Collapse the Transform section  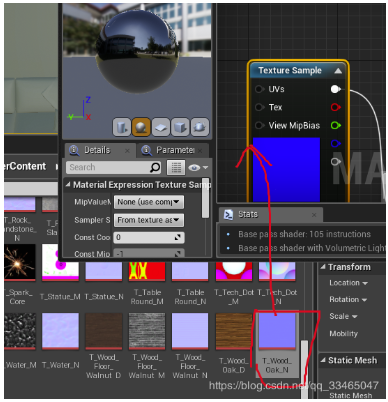[x=323, y=267]
